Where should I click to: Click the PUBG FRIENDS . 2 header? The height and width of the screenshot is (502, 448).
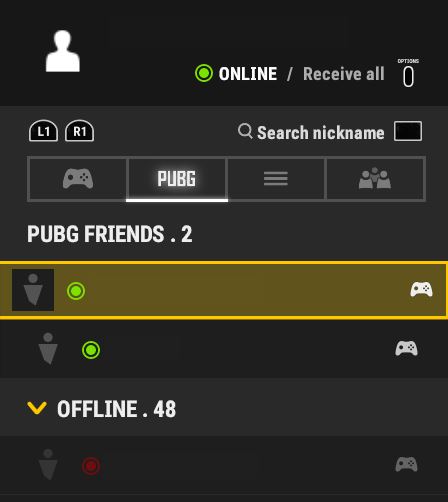(x=110, y=234)
